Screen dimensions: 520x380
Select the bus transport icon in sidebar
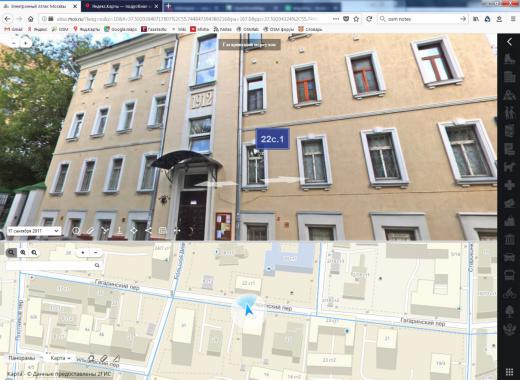click(509, 276)
